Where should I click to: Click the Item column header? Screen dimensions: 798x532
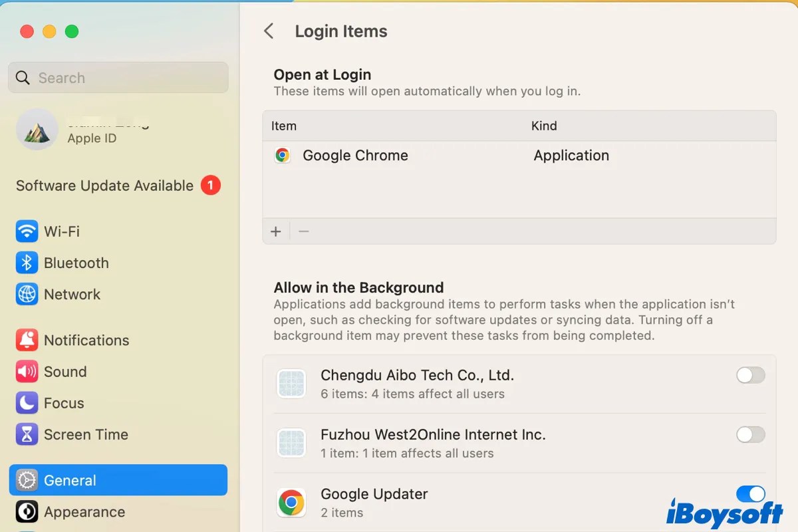tap(284, 126)
